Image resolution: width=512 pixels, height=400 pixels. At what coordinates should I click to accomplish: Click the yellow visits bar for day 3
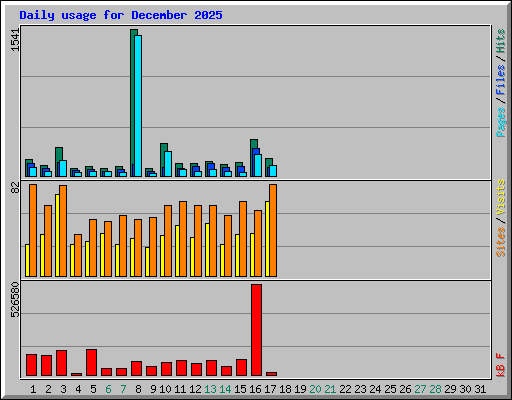[x=57, y=235]
